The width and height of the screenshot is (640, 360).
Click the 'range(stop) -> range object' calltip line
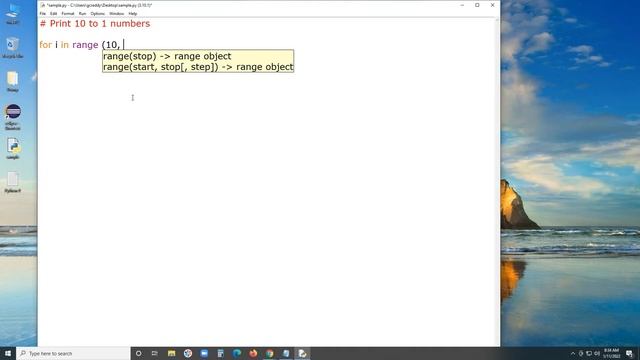point(167,56)
